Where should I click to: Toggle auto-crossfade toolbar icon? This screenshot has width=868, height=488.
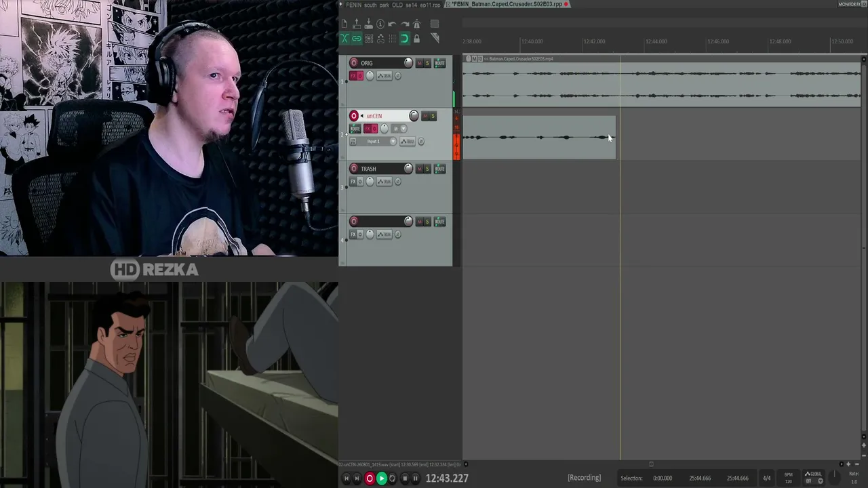click(x=344, y=39)
